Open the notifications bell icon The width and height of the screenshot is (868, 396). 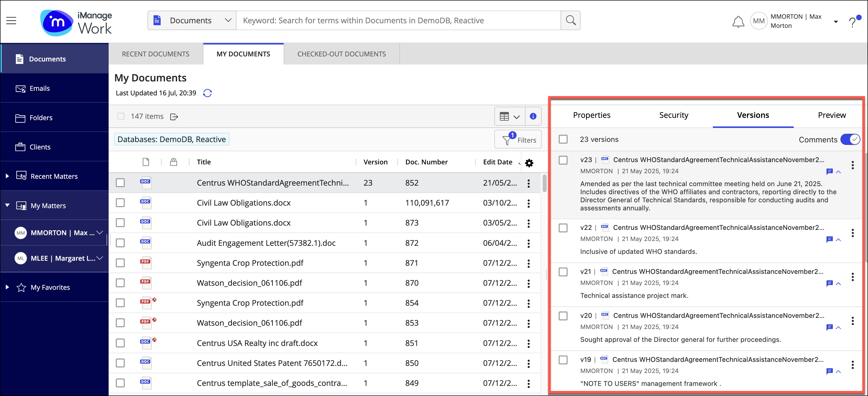click(738, 21)
